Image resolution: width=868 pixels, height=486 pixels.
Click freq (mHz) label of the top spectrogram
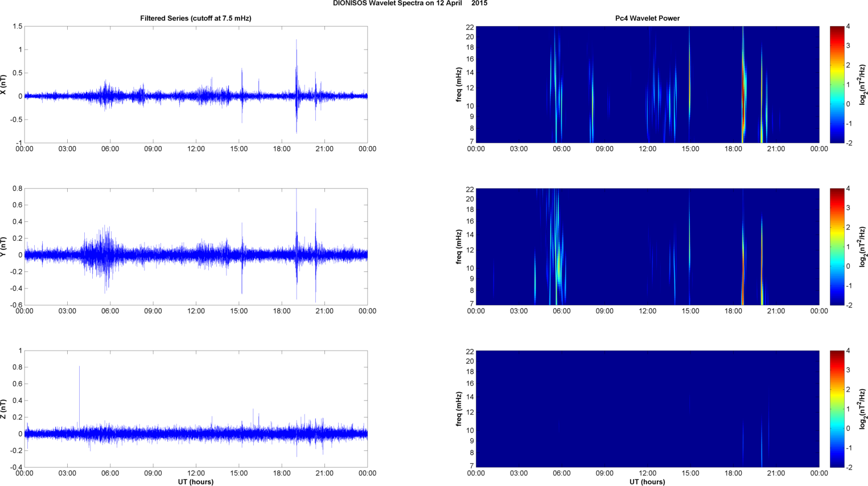(459, 84)
